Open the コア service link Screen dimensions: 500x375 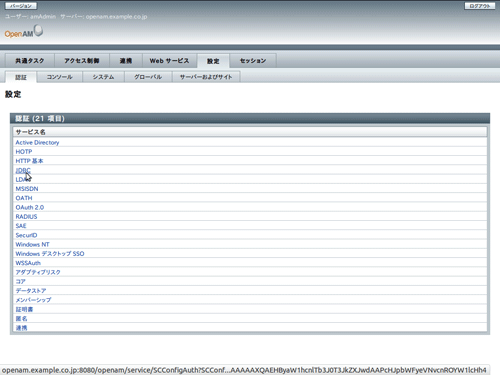click(x=20, y=282)
